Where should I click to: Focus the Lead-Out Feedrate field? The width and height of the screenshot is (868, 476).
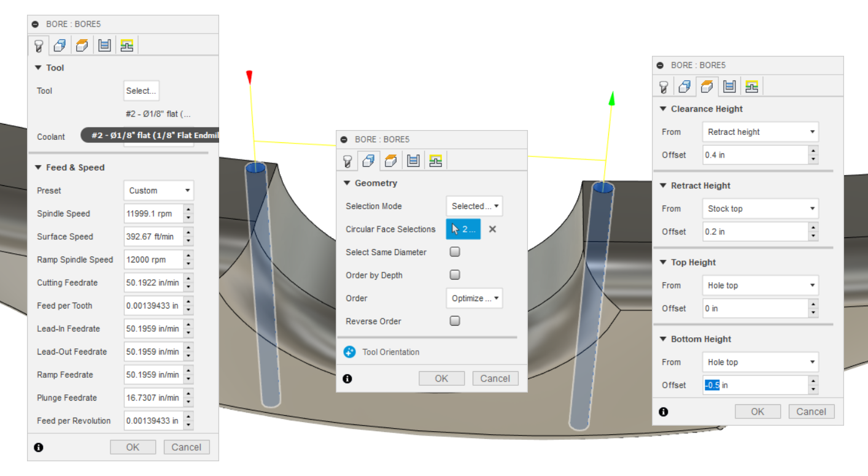pyautogui.click(x=153, y=351)
